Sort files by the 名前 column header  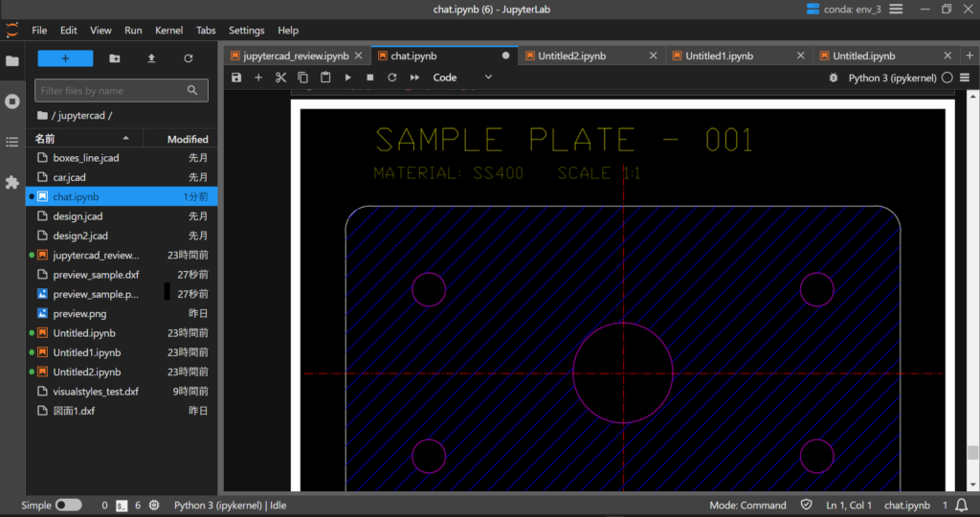[x=84, y=139]
